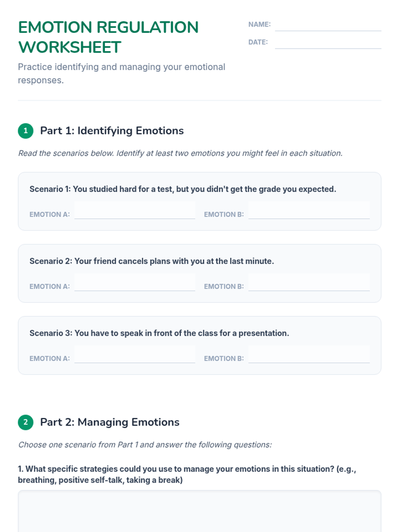This screenshot has width=399, height=532.
Task: Click the green number 1 badge
Action: pos(26,131)
